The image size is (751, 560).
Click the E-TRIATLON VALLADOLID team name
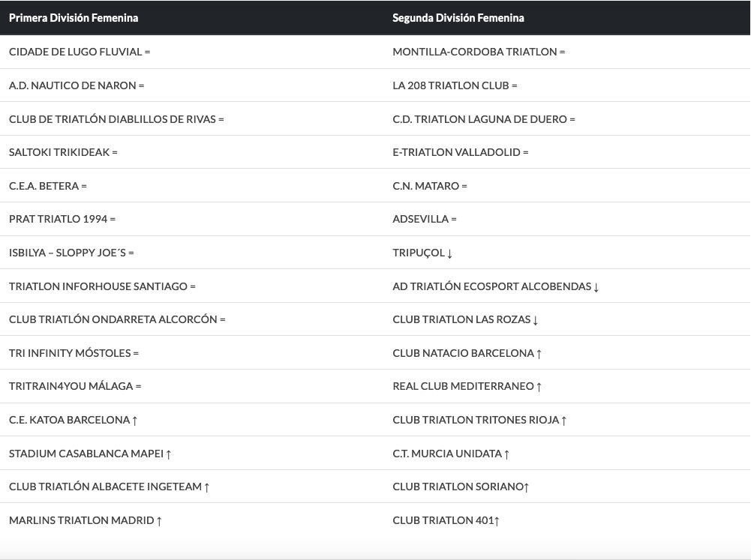coord(456,152)
